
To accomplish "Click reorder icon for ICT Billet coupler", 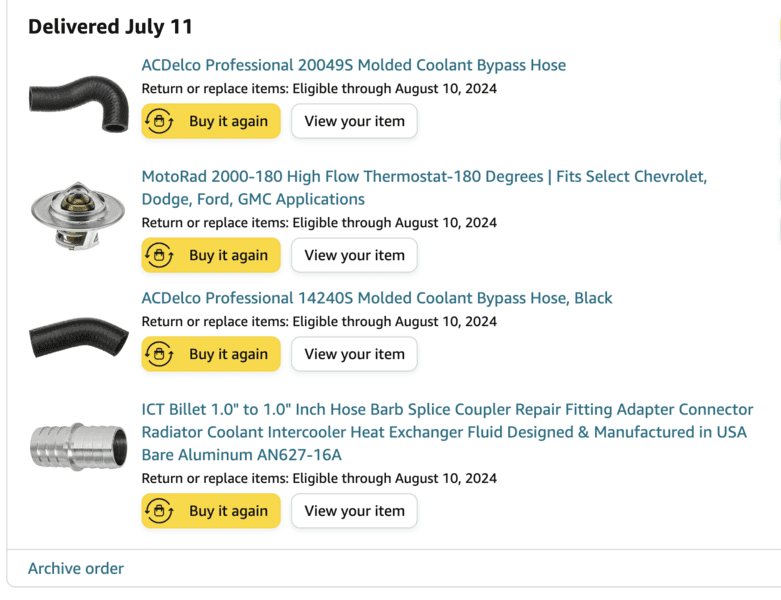I will (159, 511).
